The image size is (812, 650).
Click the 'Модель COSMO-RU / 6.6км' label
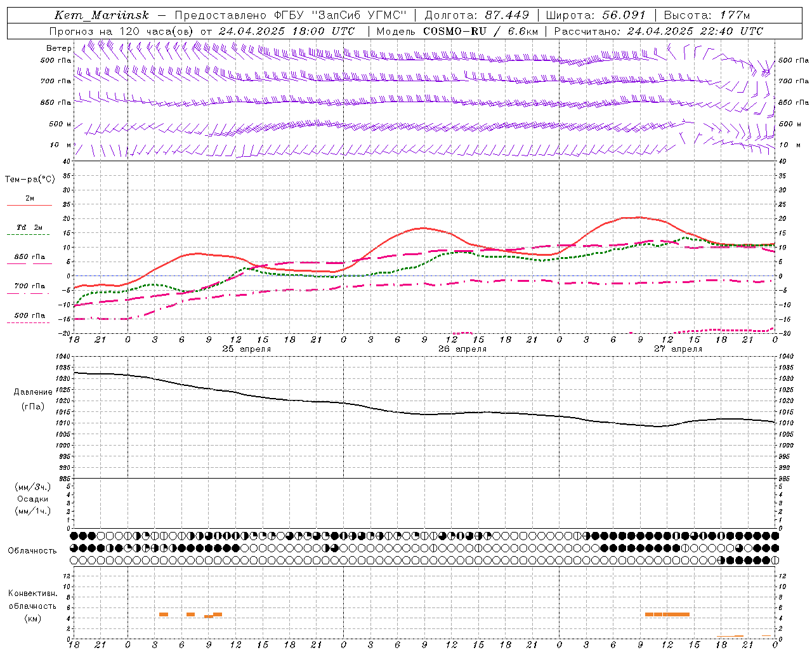tap(457, 31)
